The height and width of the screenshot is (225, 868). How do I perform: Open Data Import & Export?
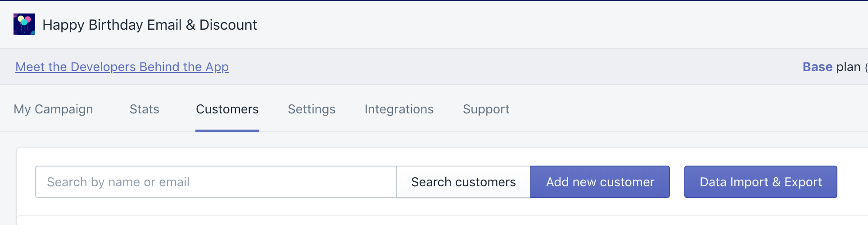click(x=761, y=182)
